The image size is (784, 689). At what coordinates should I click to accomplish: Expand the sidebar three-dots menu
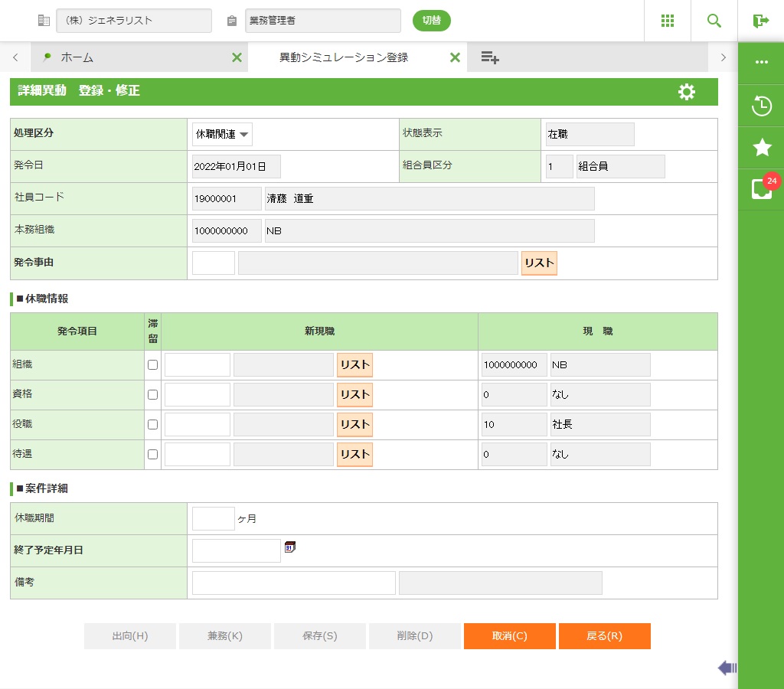(761, 62)
